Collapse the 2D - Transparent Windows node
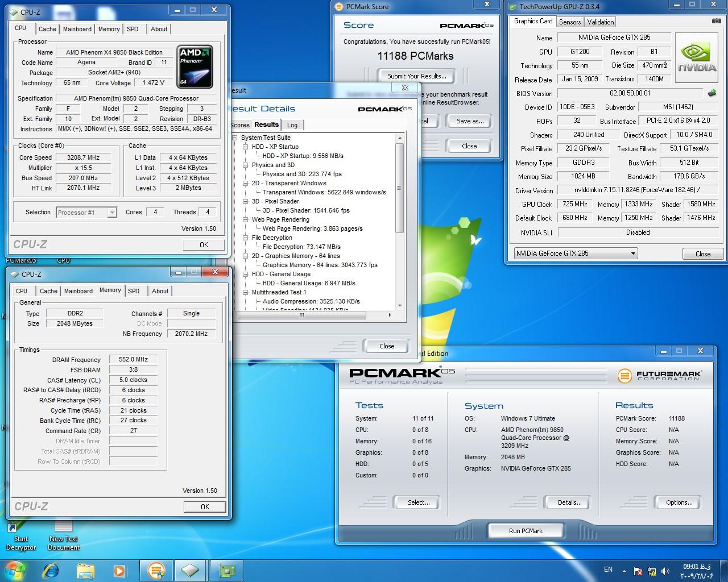The width and height of the screenshot is (728, 582). 246,183
